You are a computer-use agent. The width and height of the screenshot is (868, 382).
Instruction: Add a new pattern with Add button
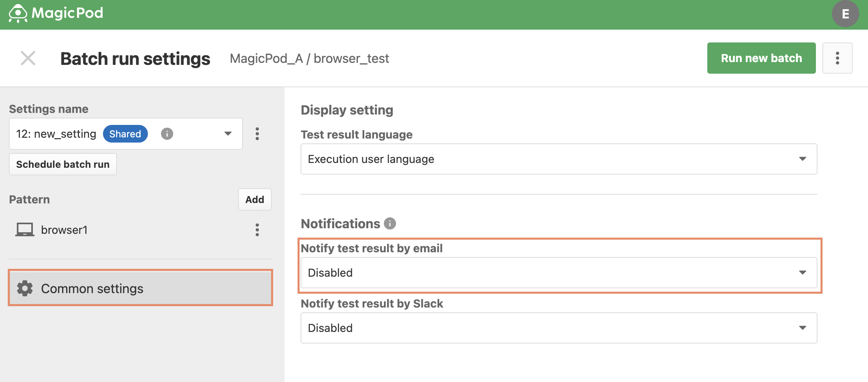[x=255, y=199]
